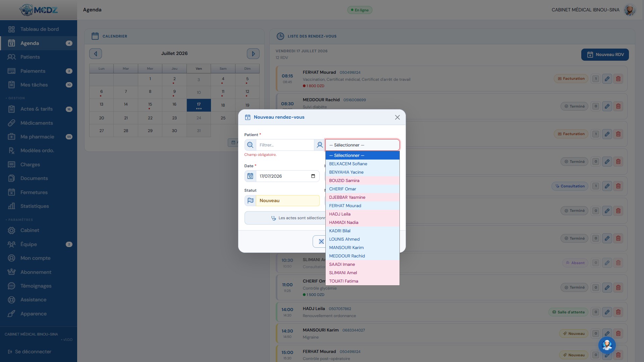Click the Calendrier header calendar icon

95,36
